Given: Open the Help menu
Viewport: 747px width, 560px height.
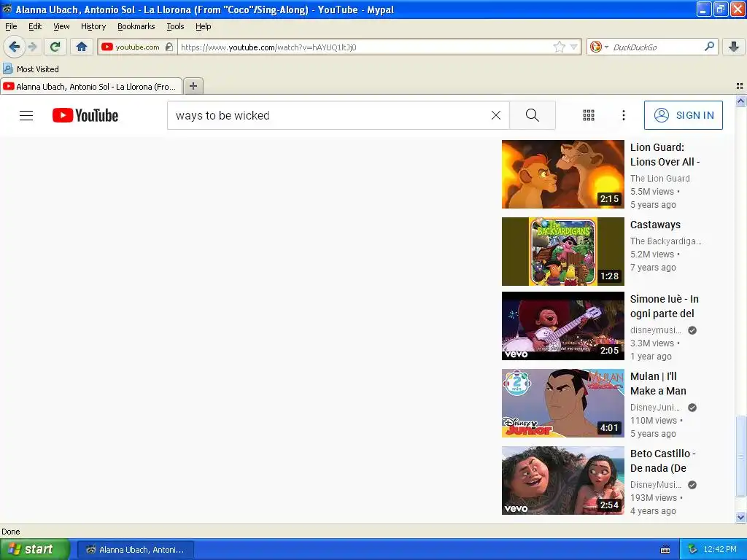Looking at the screenshot, I should click(203, 26).
